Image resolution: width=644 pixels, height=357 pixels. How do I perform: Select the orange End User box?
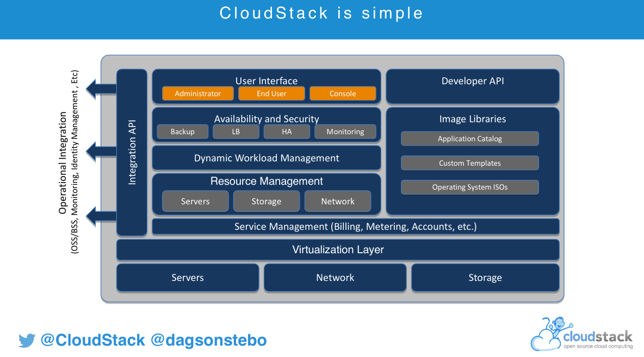click(x=271, y=93)
